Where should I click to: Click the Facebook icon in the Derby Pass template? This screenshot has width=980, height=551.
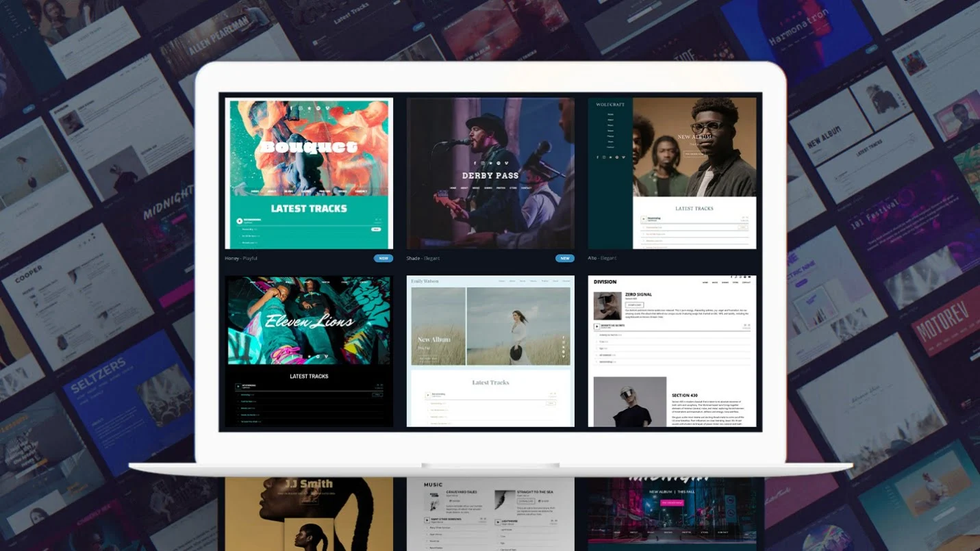(x=475, y=163)
